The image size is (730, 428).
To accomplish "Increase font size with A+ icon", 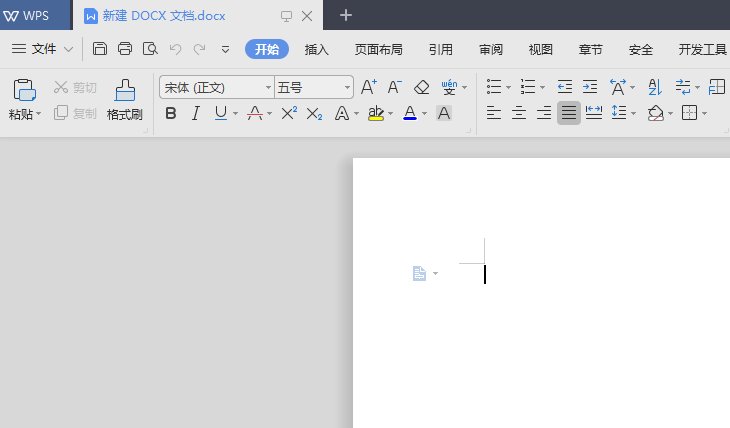I will click(368, 87).
